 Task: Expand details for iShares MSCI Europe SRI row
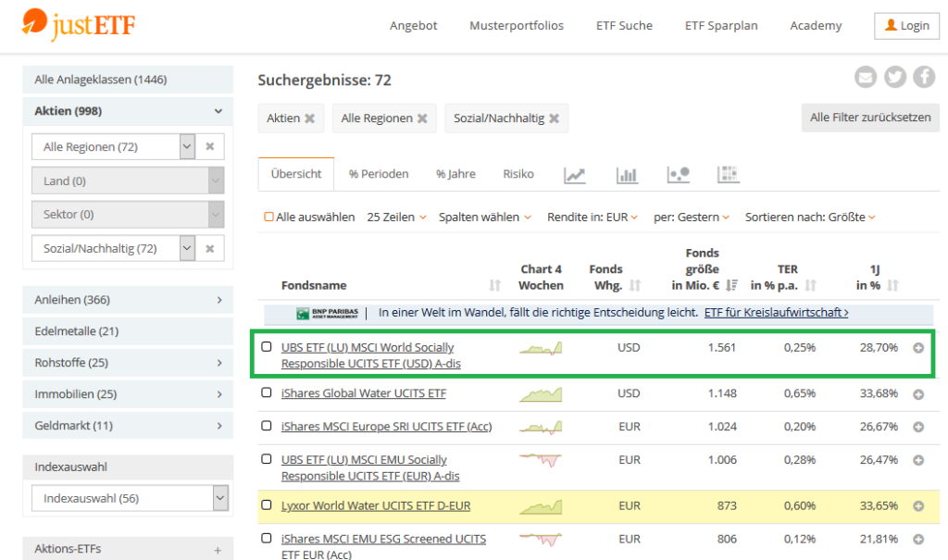click(918, 427)
